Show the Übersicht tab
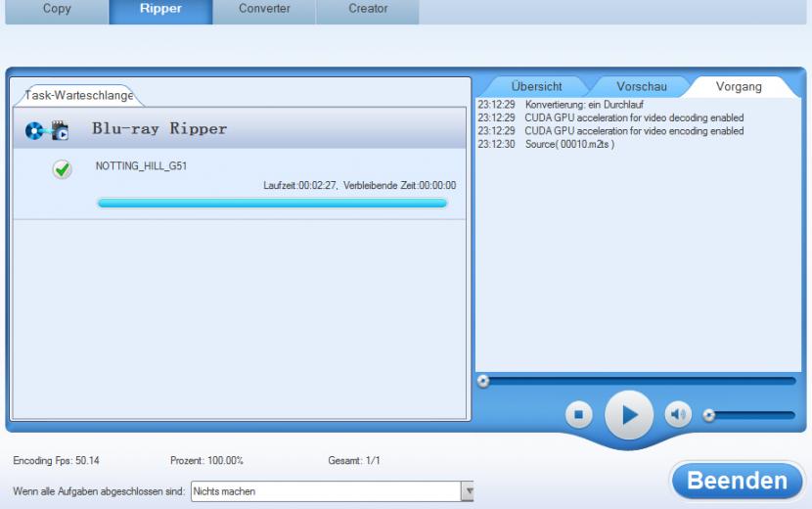Image resolution: width=812 pixels, height=509 pixels. pyautogui.click(x=536, y=87)
